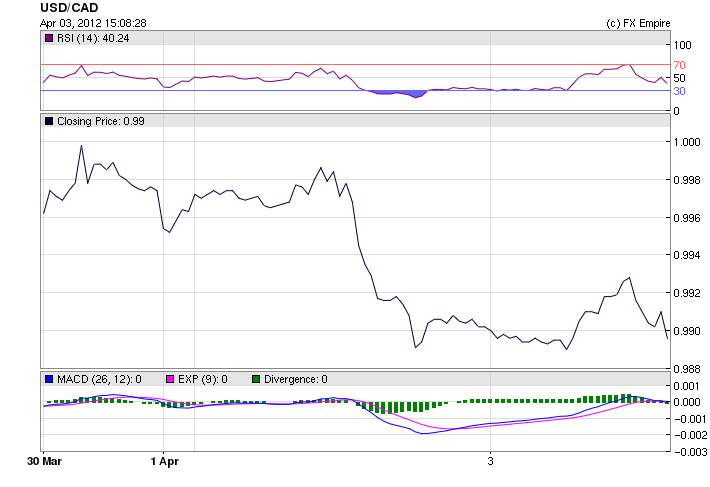This screenshot has height=487, width=710.
Task: Click the 100 RSI axis label
Action: (682, 45)
